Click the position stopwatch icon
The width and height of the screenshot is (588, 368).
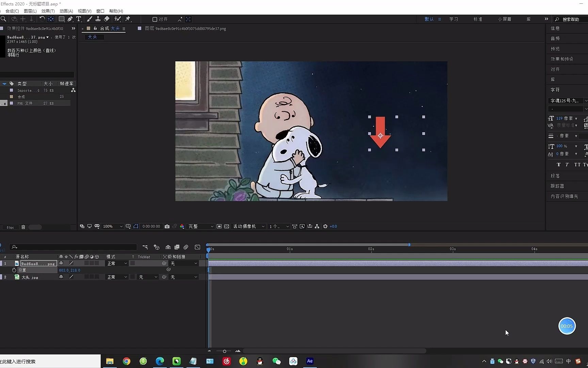click(x=14, y=270)
